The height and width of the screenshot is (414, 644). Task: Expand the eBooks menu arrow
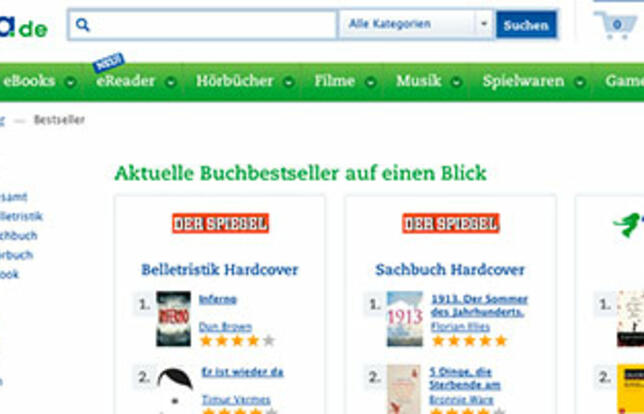71,83
